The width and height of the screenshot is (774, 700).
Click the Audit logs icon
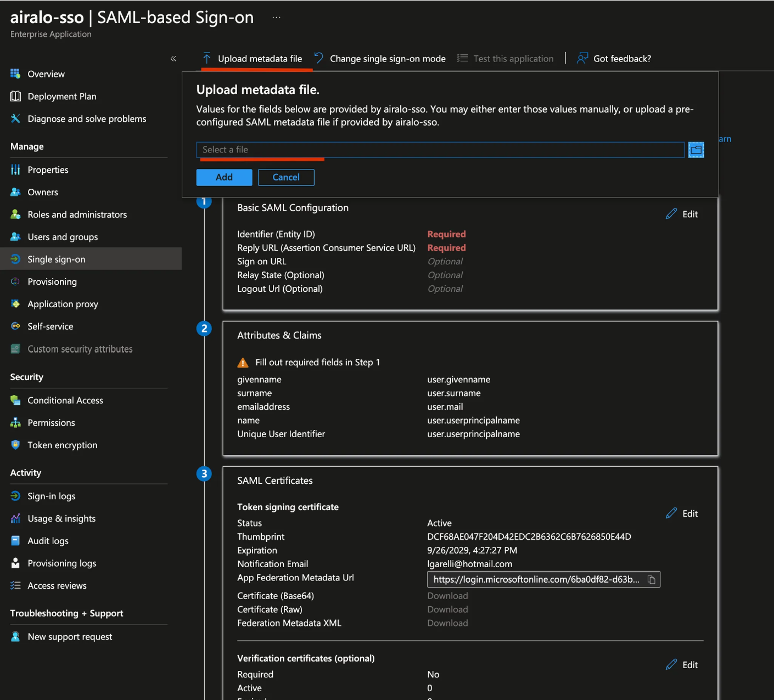coord(15,540)
